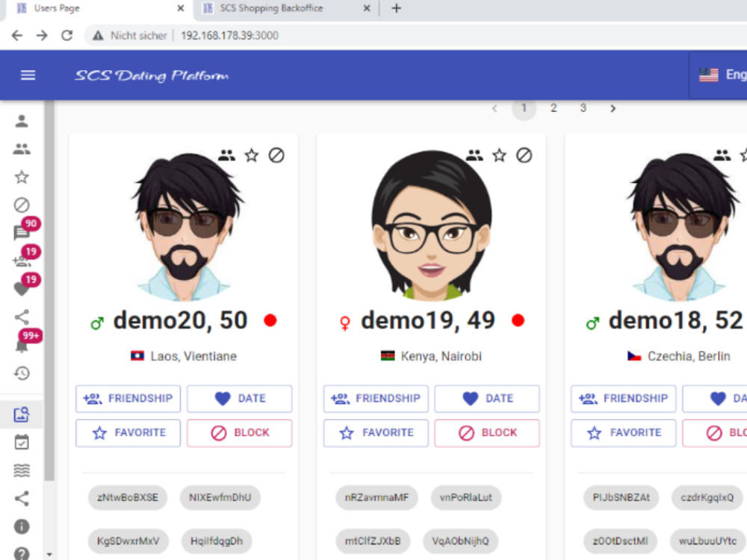The image size is (747, 560).
Task: Select page 2 in pagination
Action: pos(554,108)
